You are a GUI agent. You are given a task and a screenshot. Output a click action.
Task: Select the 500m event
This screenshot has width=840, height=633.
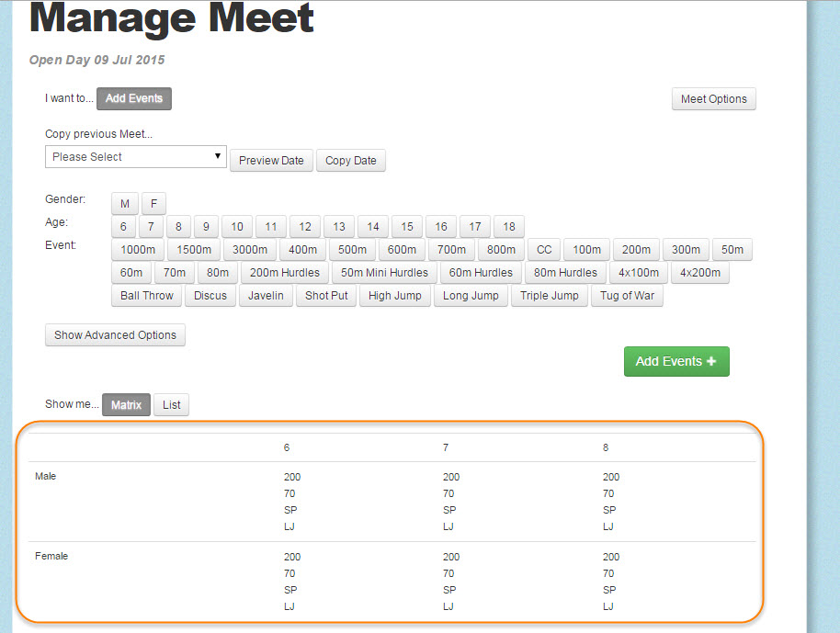click(353, 250)
